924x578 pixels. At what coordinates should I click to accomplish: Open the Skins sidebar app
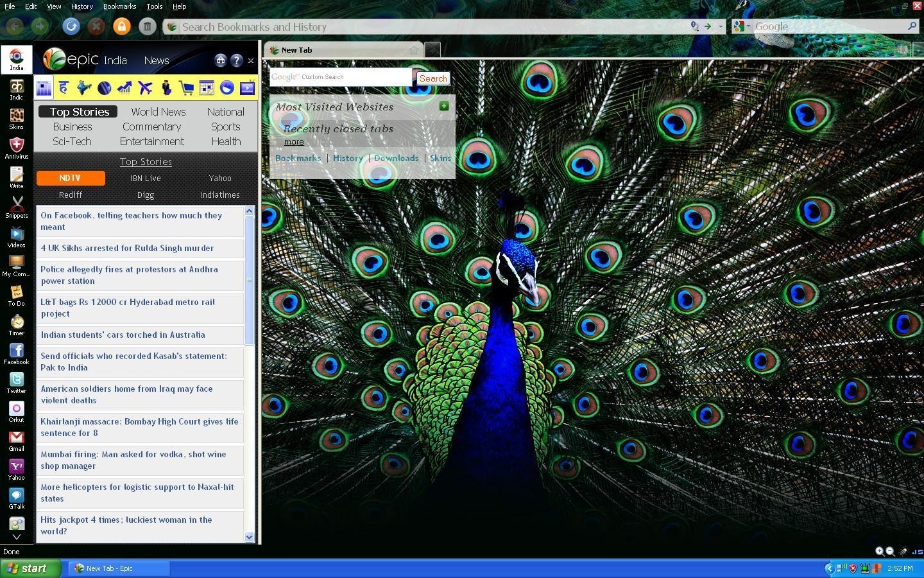[x=16, y=117]
